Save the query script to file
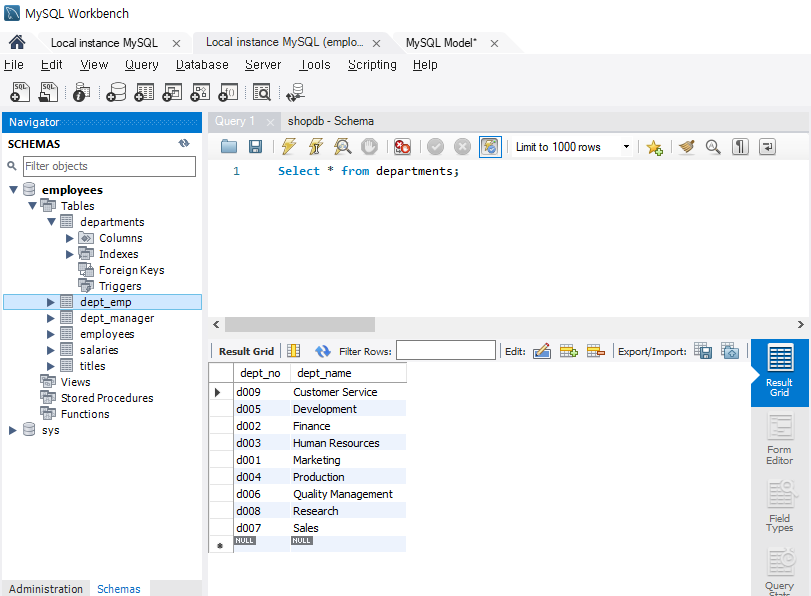The height and width of the screenshot is (596, 811). [256, 147]
